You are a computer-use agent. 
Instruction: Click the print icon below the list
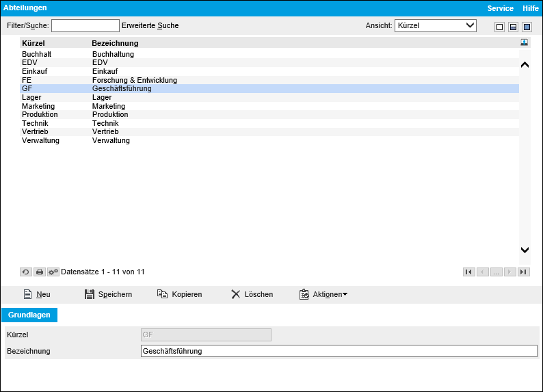(x=40, y=272)
